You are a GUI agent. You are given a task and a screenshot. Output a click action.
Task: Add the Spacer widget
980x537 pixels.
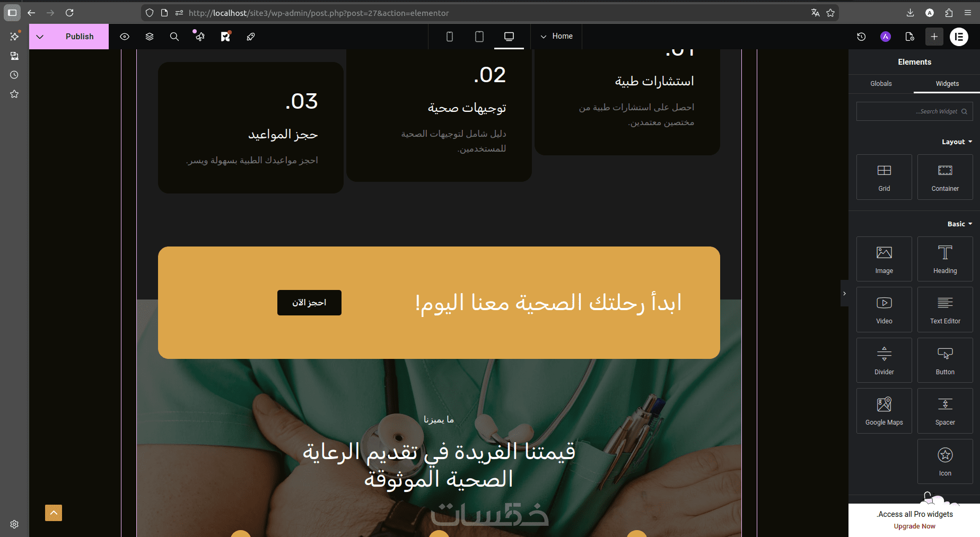945,411
